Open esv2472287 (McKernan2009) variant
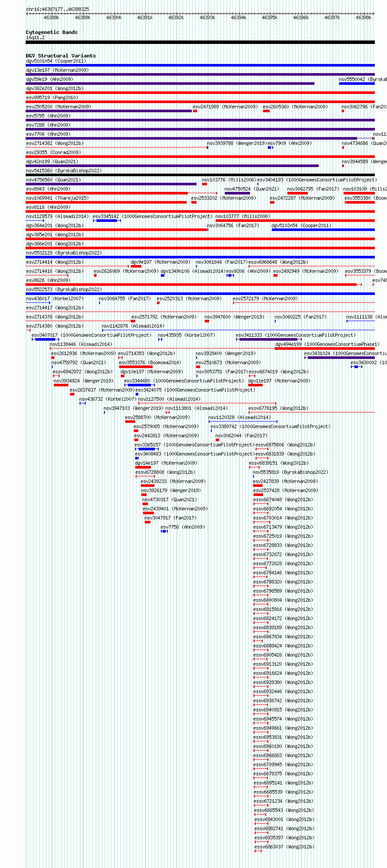 (x=302, y=198)
